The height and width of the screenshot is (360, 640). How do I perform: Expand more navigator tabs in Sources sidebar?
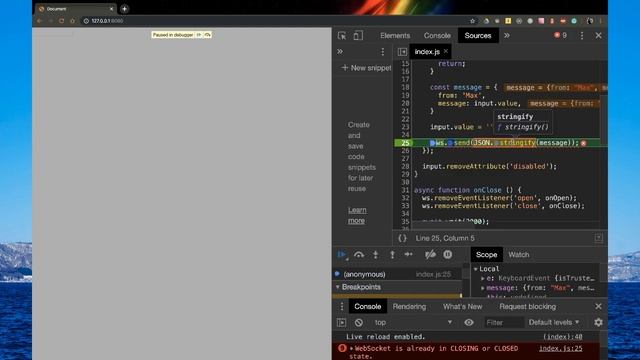340,51
